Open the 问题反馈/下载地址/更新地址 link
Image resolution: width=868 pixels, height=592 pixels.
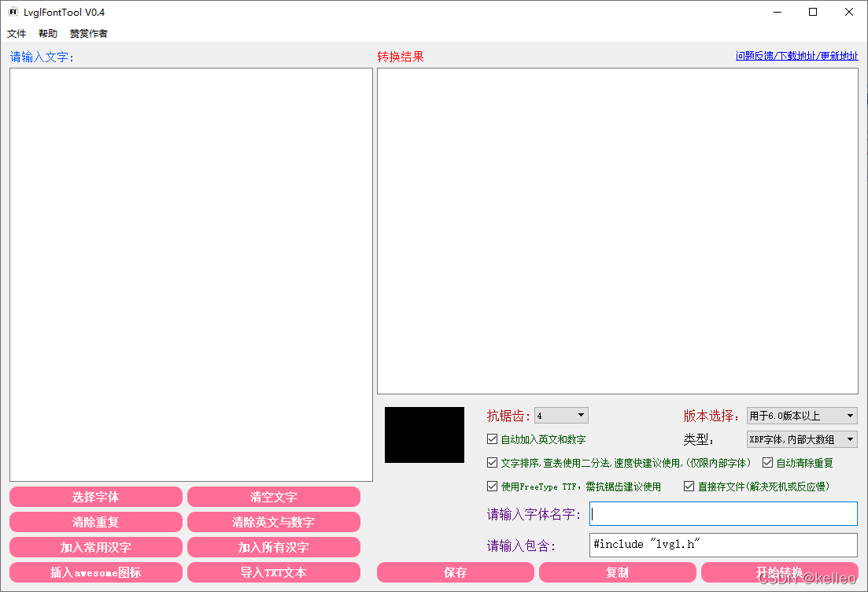[796, 56]
